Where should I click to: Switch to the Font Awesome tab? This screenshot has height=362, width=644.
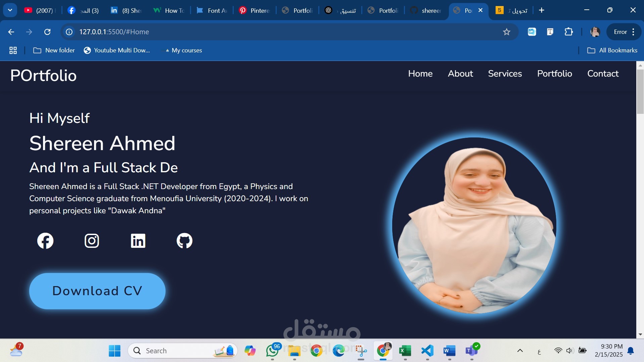tap(212, 10)
